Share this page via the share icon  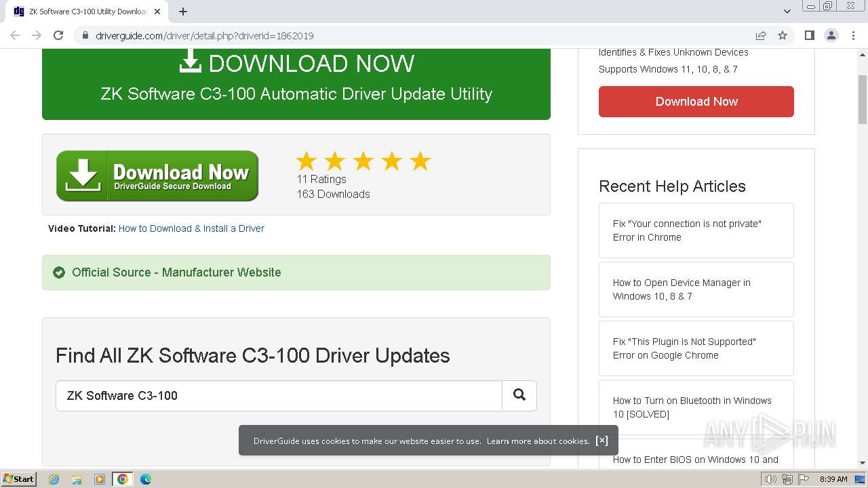pyautogui.click(x=761, y=35)
